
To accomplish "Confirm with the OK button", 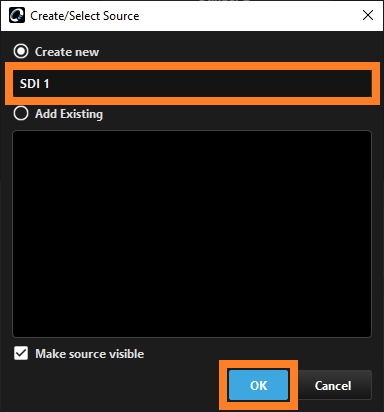I will click(258, 385).
